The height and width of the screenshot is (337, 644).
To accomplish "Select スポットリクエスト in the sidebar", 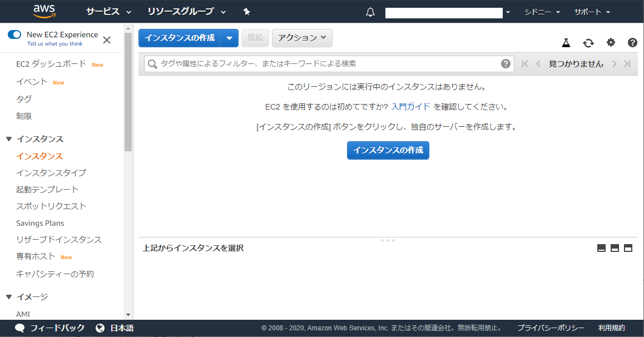I will point(51,206).
